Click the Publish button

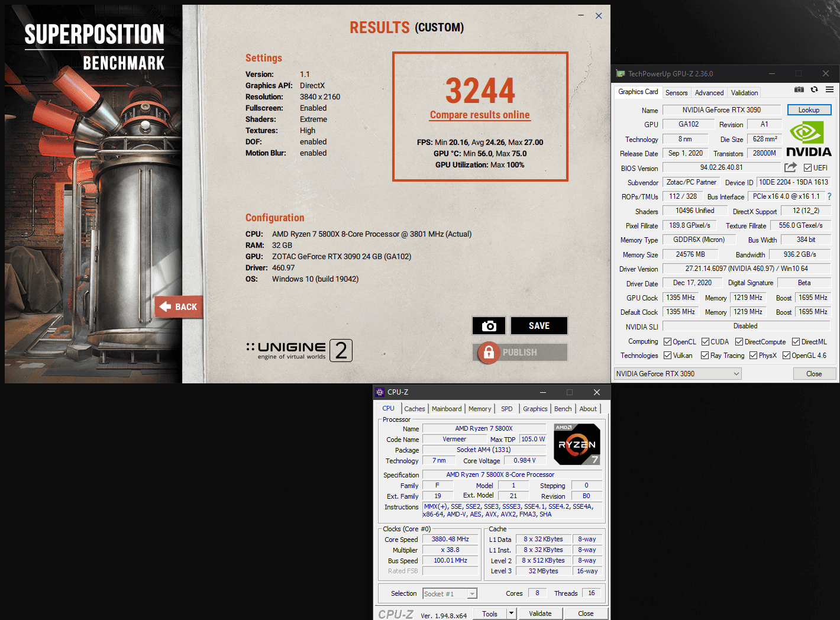(x=519, y=353)
